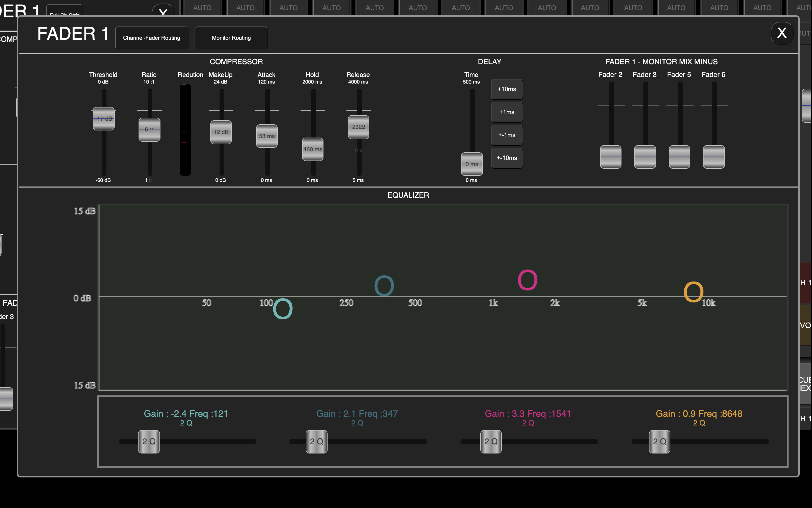Viewport: 812px width, 508px height.
Task: Open Channel-Fader Routing
Action: [152, 38]
